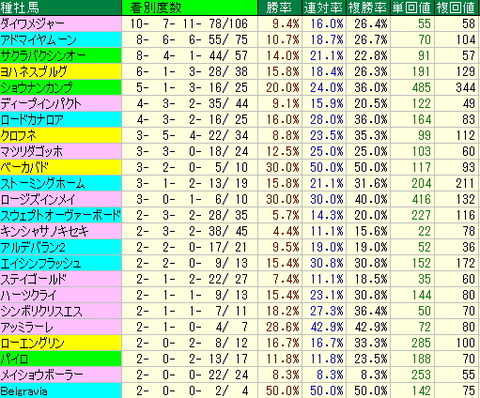Select the アドマイヤムーン sire name
The width and height of the screenshot is (480, 398).
[x=39, y=40]
